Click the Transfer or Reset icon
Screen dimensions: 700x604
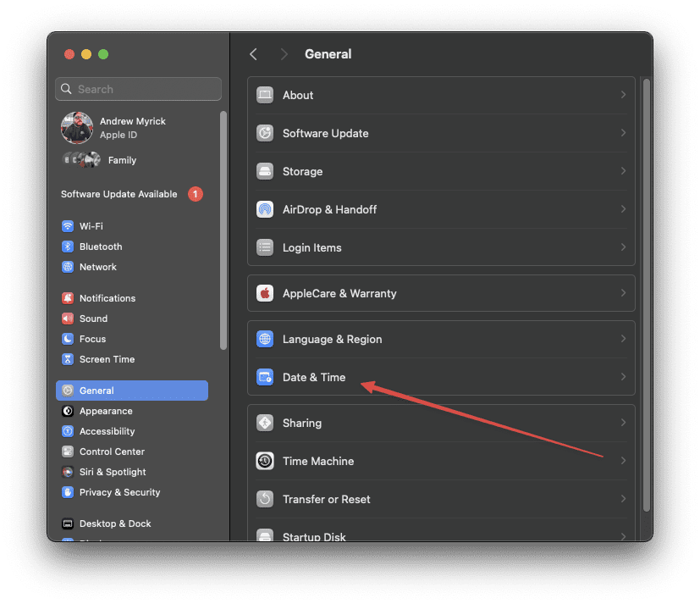click(x=265, y=499)
